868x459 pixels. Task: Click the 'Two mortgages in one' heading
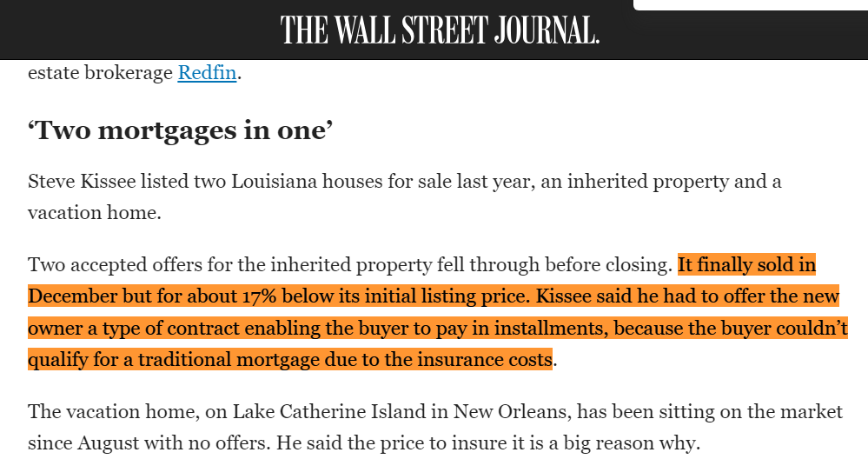[181, 131]
